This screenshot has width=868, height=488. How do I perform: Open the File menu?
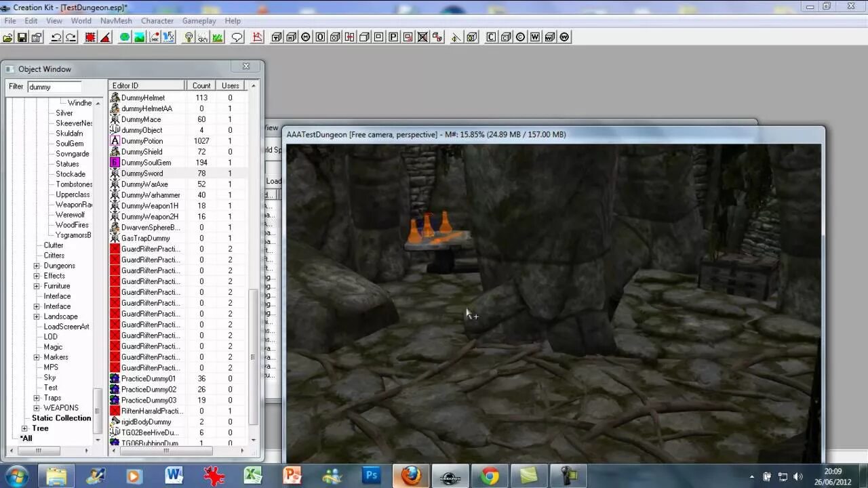[x=10, y=21]
